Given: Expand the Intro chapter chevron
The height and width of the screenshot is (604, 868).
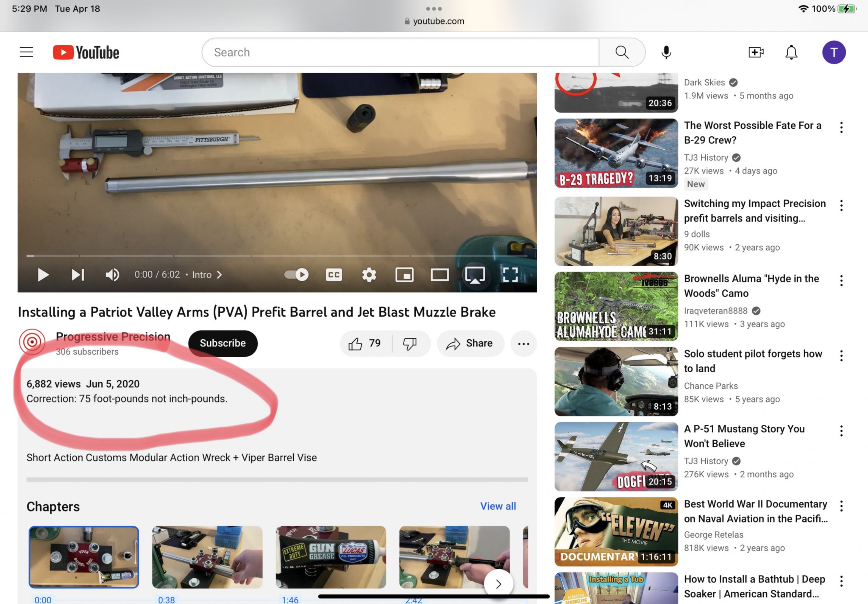Looking at the screenshot, I should [219, 275].
